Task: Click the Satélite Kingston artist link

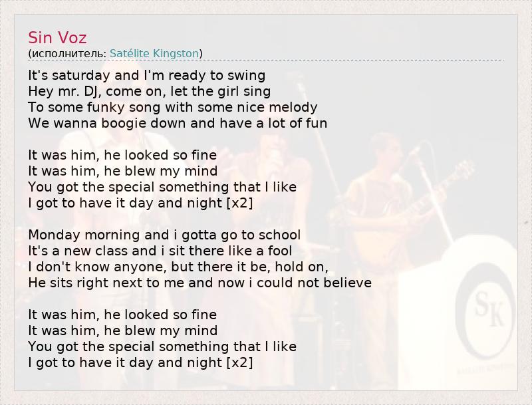Action: tap(154, 53)
